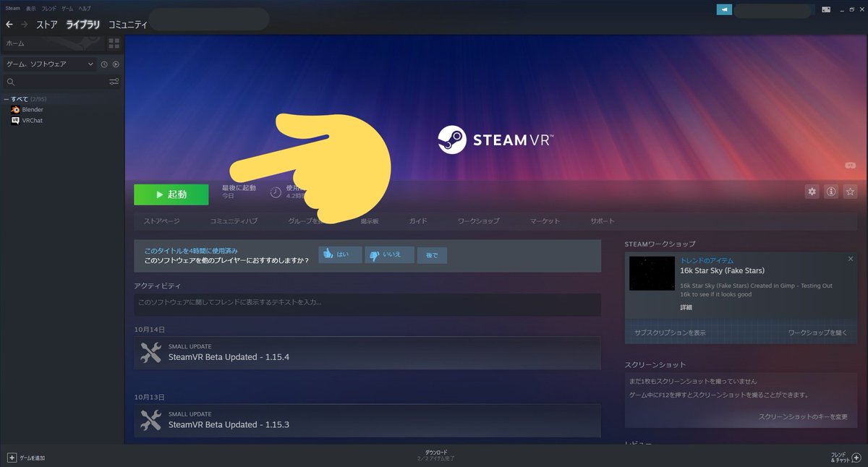
Task: Open Friends & Chat at bottom right
Action: 845,458
